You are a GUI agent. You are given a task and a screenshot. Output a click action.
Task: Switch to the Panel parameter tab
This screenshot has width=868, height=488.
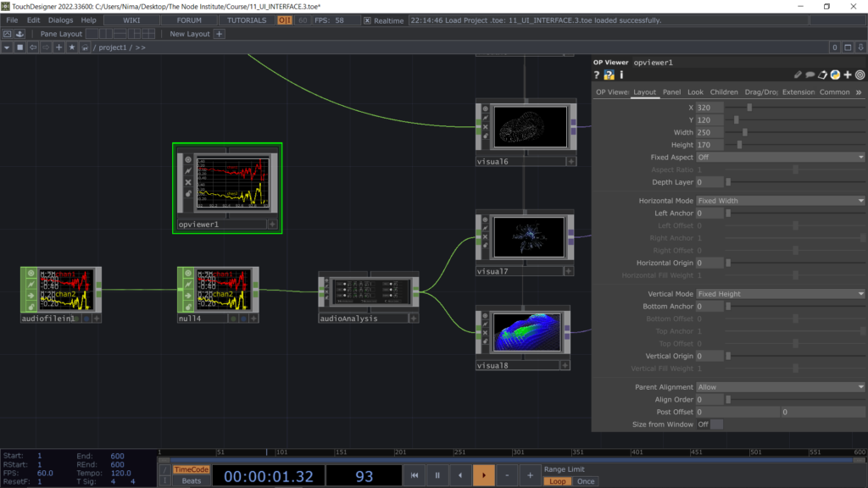pos(671,92)
